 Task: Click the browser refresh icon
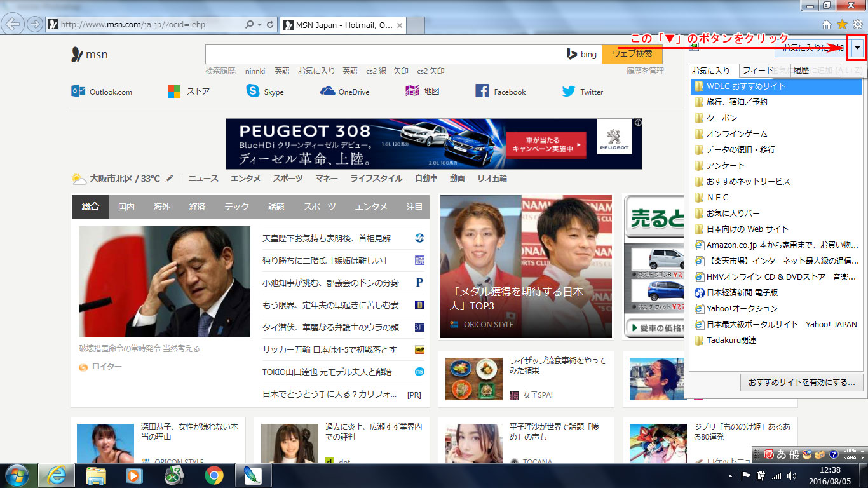click(x=271, y=25)
